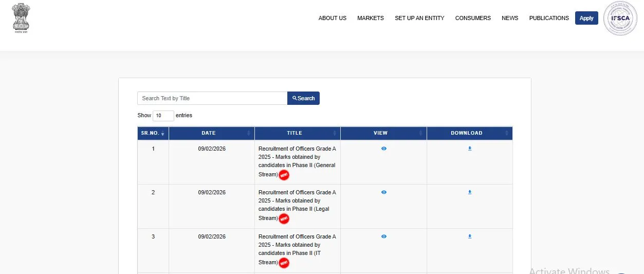Sort table by DATE column
644x274 pixels.
(x=211, y=133)
